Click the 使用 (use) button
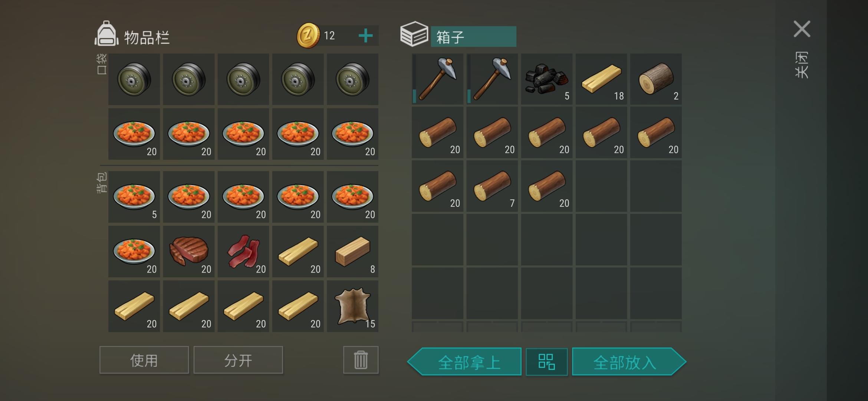 point(144,360)
